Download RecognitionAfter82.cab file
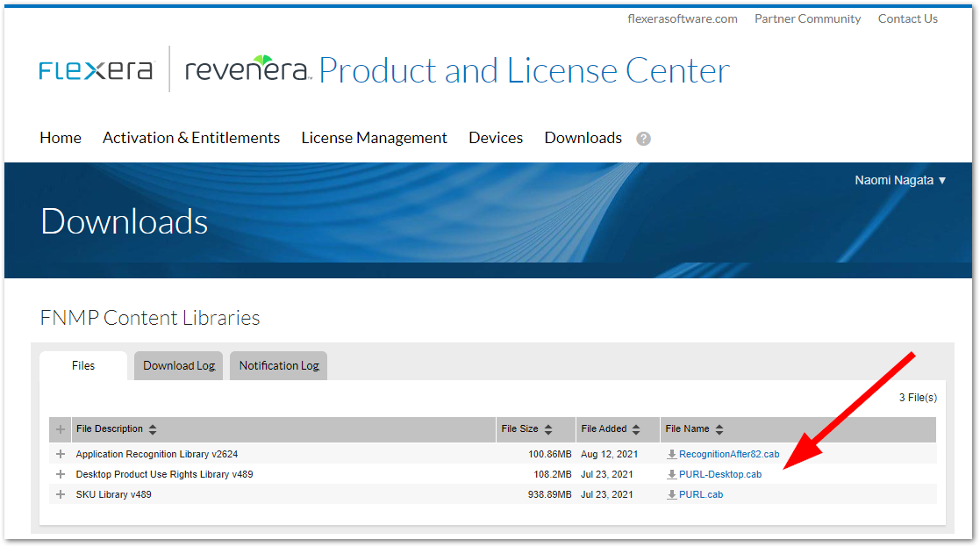The width and height of the screenshot is (980, 547). click(729, 455)
